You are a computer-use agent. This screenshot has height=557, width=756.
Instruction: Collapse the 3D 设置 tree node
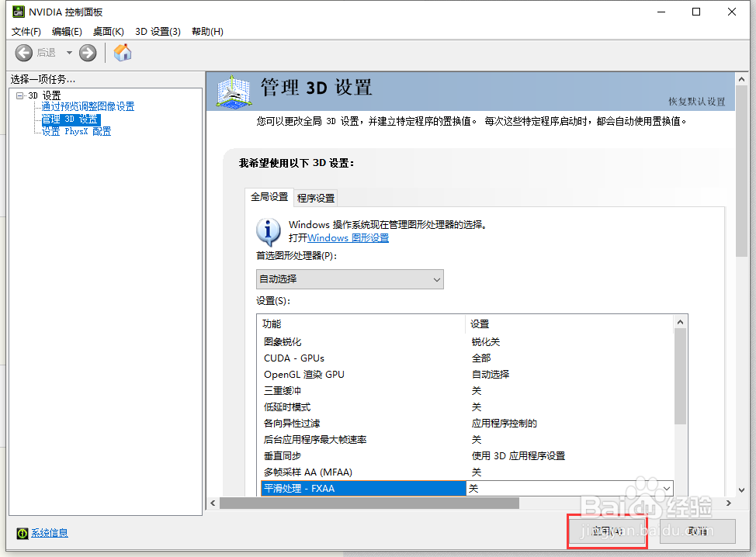[19, 95]
